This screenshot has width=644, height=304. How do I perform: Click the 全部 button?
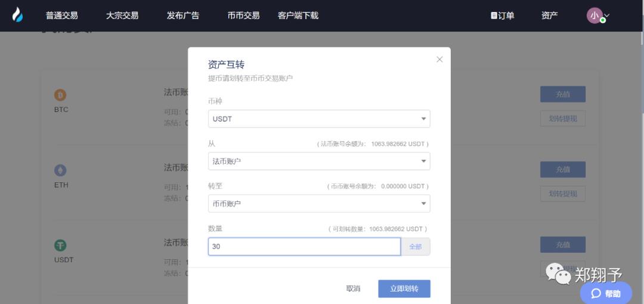[x=416, y=247]
